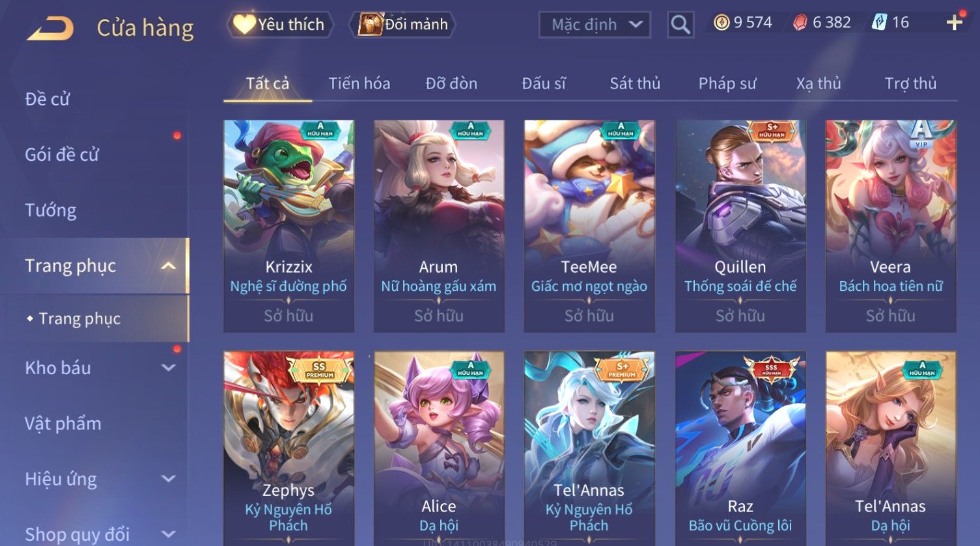Open the search magnifier icon

pos(680,25)
